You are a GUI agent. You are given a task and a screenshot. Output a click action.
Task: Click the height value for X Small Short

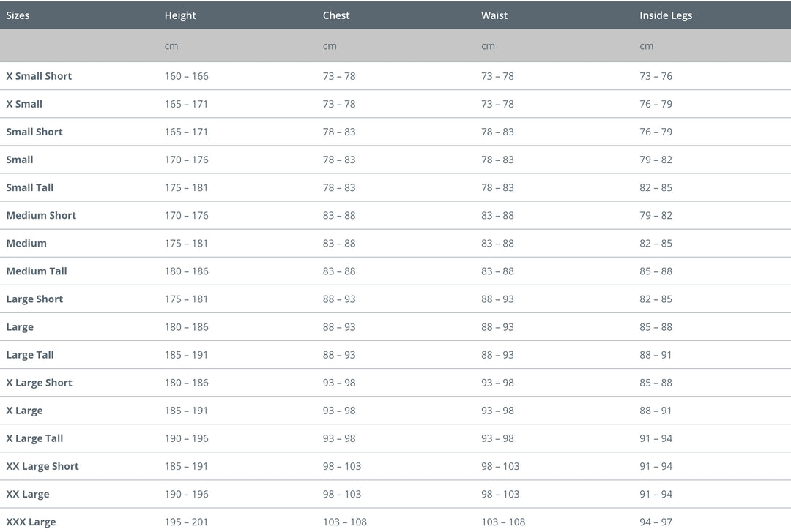pos(186,76)
